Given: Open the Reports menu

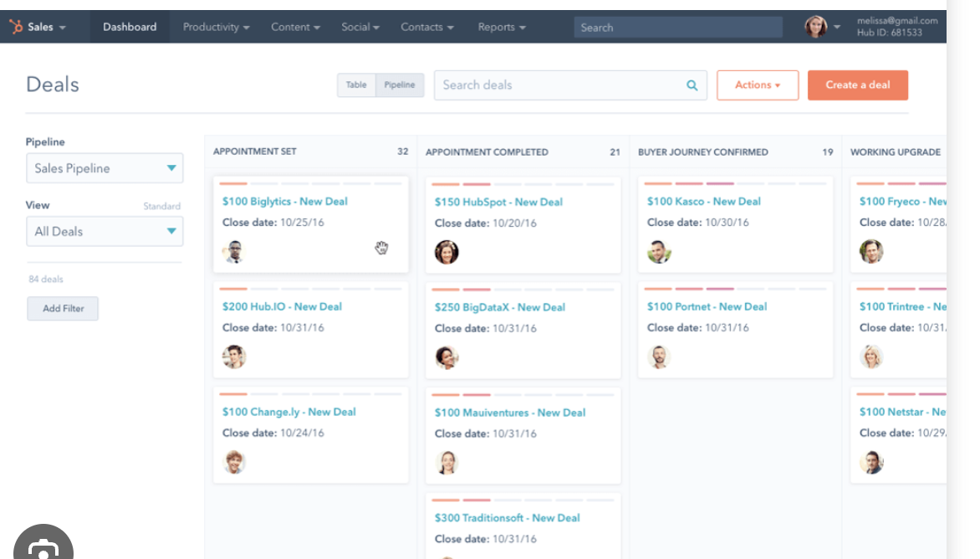Looking at the screenshot, I should tap(502, 27).
